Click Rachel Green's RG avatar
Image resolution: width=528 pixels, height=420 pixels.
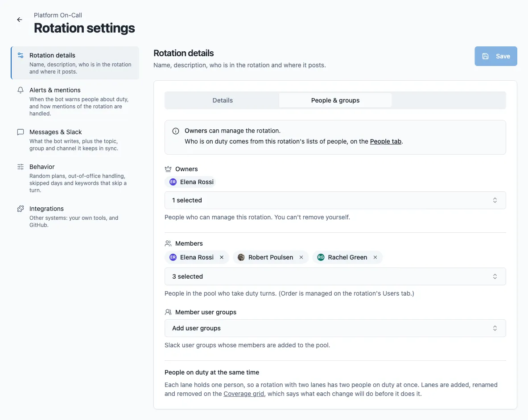tap(321, 257)
